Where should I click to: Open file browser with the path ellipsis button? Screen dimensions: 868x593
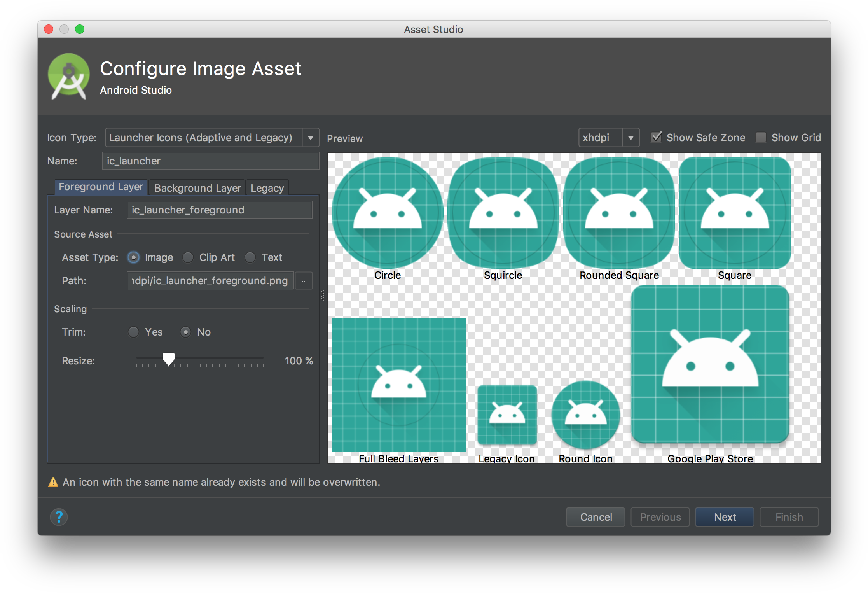pyautogui.click(x=304, y=281)
